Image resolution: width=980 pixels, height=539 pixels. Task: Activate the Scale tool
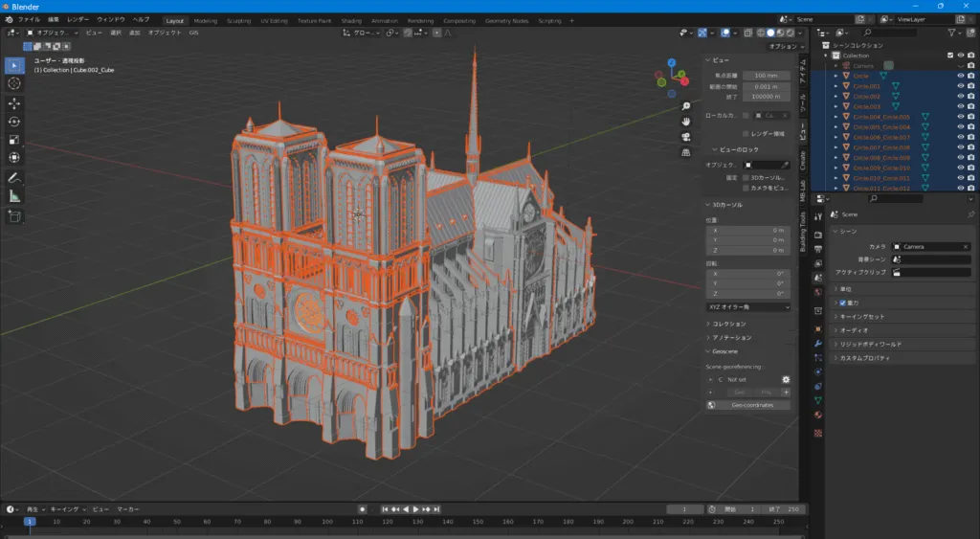[14, 140]
